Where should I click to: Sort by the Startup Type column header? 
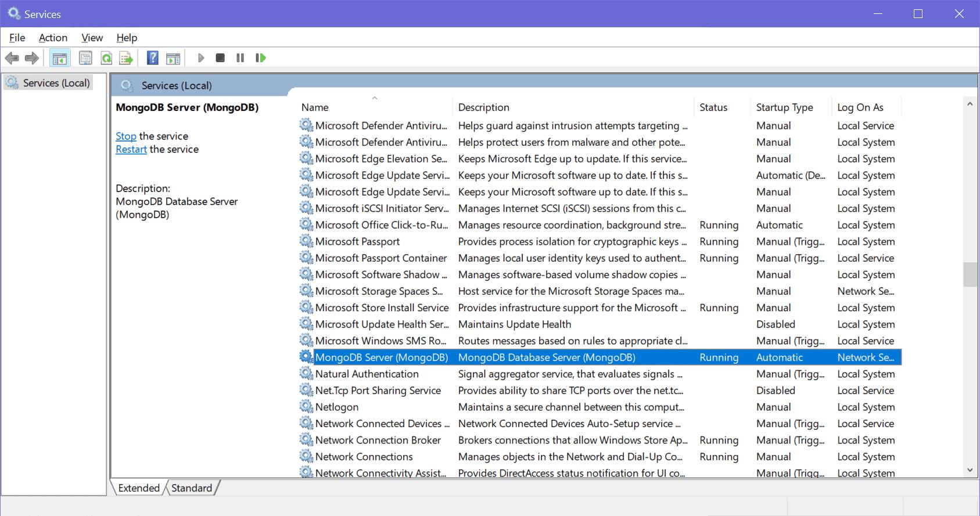click(x=784, y=107)
